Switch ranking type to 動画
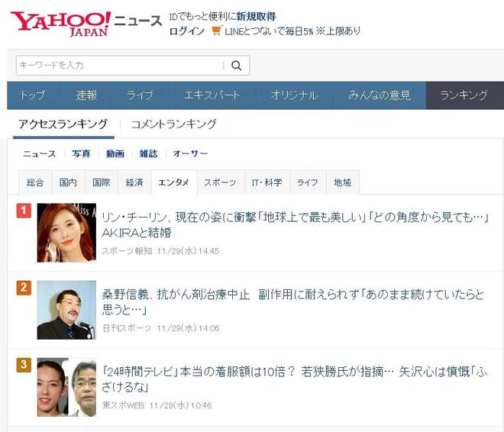 (x=115, y=153)
